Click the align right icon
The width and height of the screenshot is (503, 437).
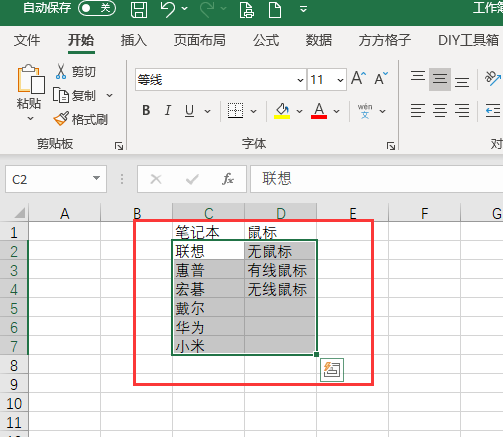(x=462, y=110)
